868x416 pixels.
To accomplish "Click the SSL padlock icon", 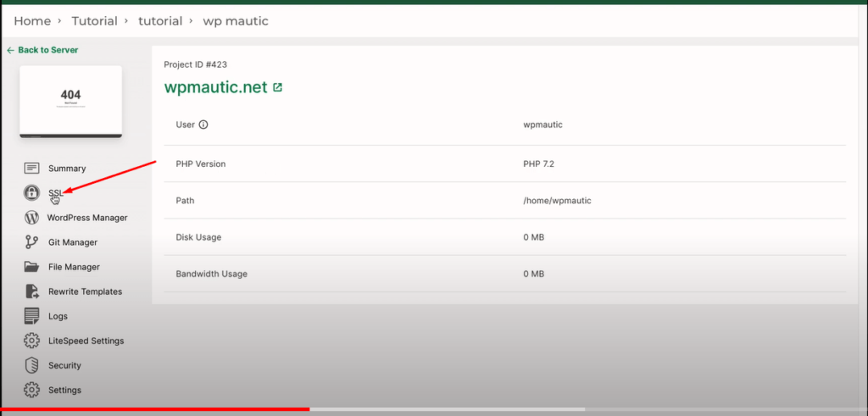I will click(x=32, y=192).
